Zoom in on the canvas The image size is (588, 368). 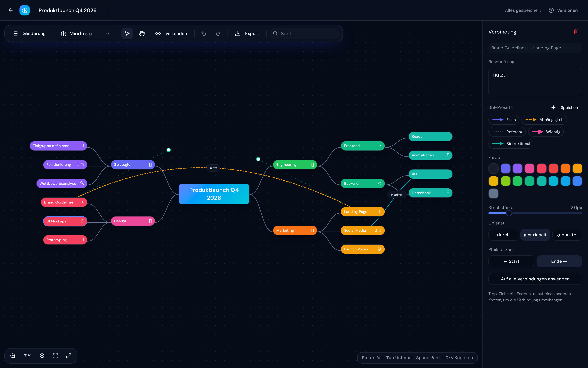[x=42, y=356]
